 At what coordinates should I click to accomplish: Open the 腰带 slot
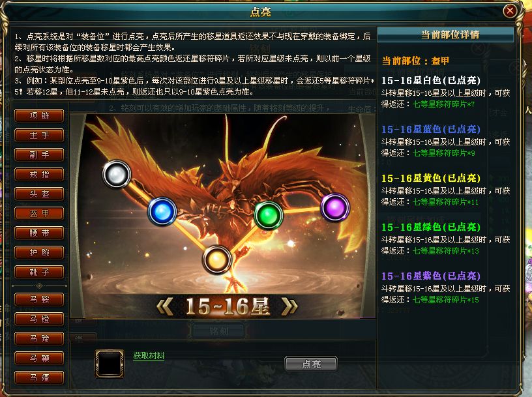[39, 233]
